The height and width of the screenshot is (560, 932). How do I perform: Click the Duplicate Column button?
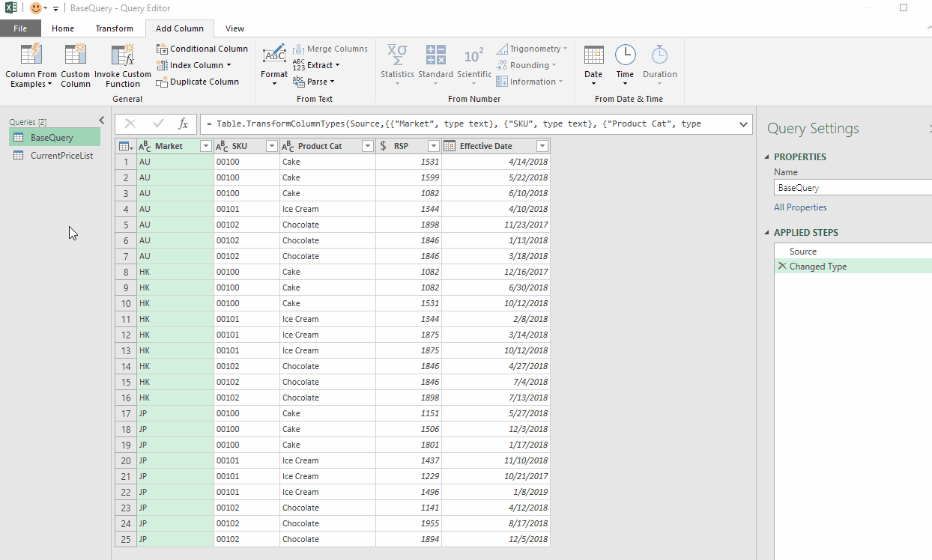tap(198, 82)
